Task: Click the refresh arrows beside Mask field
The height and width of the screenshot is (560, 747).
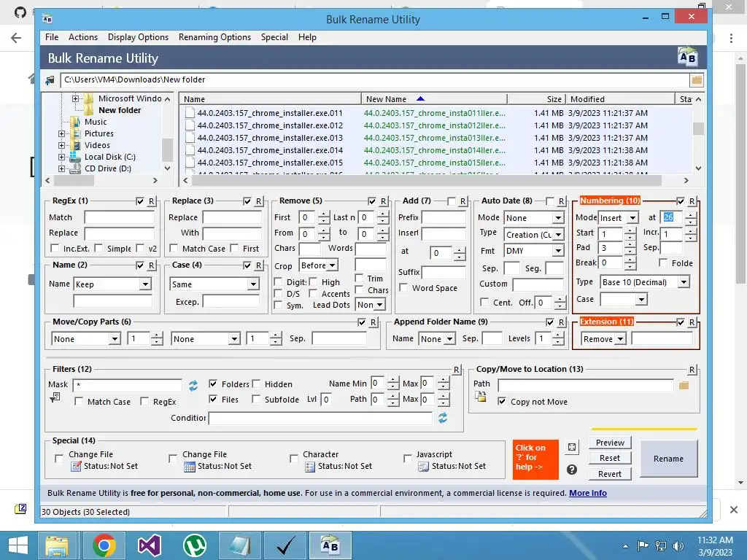Action: [x=193, y=385]
